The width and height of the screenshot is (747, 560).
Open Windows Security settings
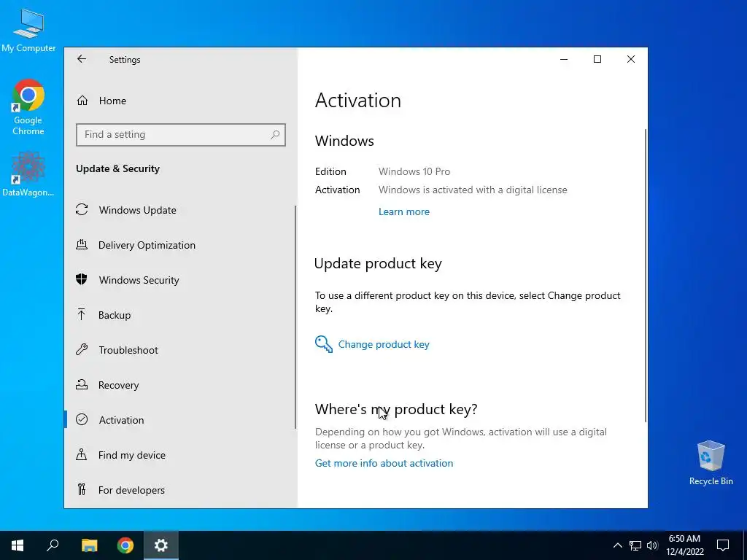(x=180, y=280)
